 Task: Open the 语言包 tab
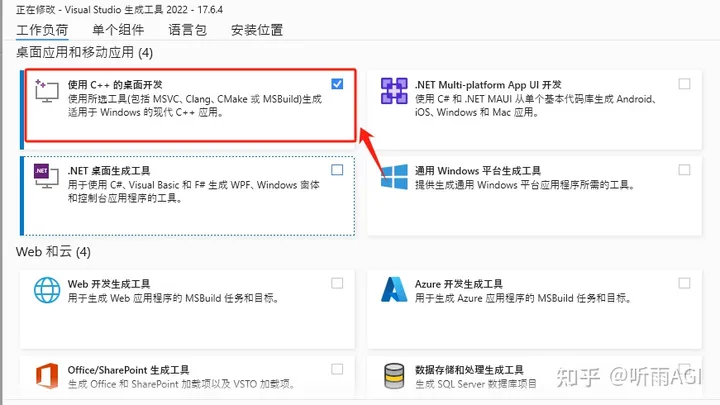click(187, 30)
